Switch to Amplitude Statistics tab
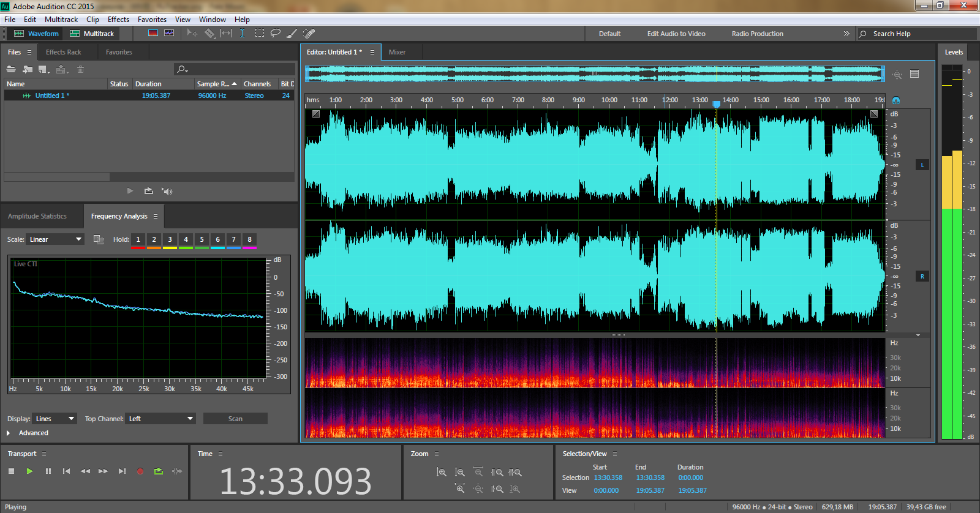 (37, 216)
